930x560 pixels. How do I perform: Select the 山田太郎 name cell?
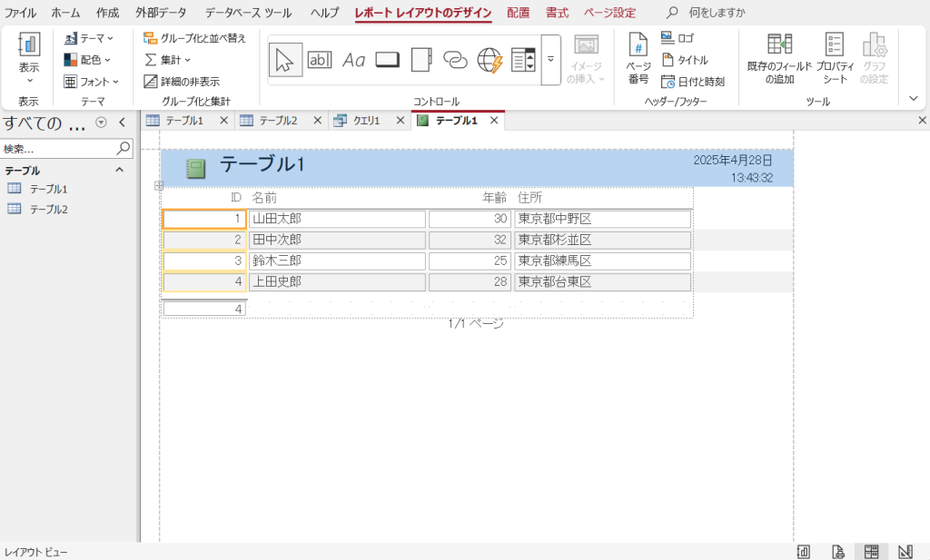337,219
